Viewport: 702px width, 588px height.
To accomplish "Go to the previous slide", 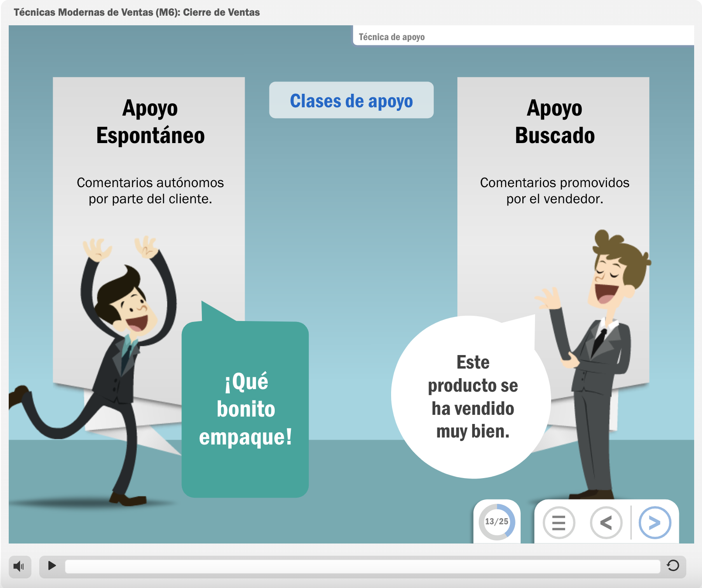I will (x=606, y=523).
